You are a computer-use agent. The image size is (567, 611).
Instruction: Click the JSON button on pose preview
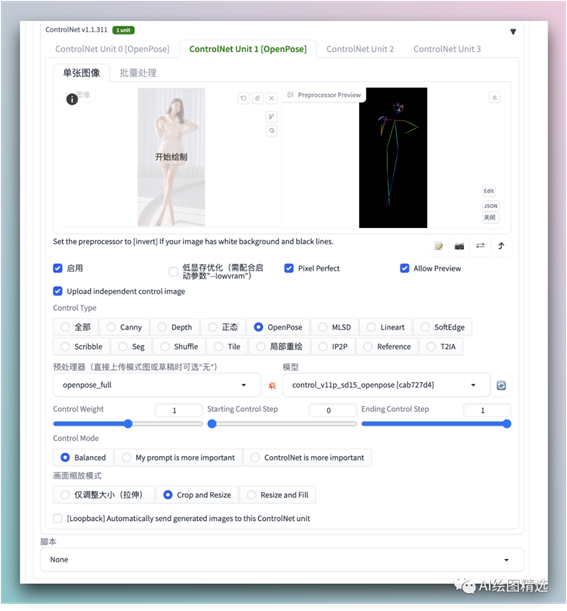(x=491, y=206)
